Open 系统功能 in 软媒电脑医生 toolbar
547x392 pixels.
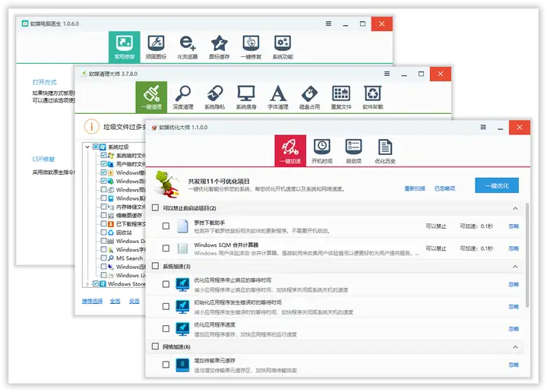(x=283, y=47)
